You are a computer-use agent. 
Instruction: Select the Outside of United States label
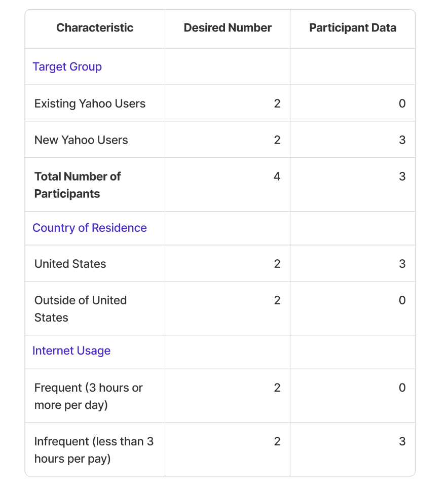coord(81,309)
